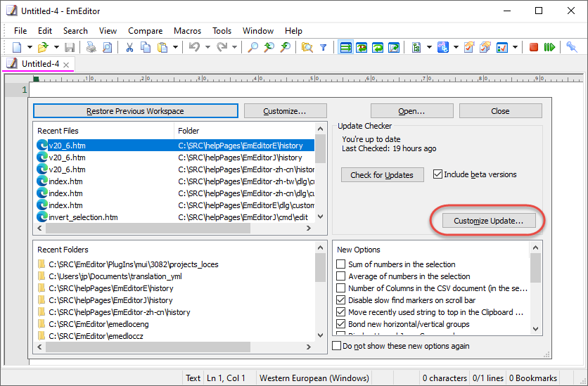Expand the Configurations dropdown arrow
The width and height of the screenshot is (588, 386).
point(429,48)
